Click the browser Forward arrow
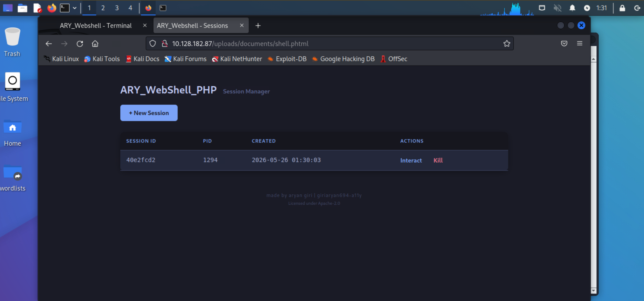644x301 pixels. (64, 43)
